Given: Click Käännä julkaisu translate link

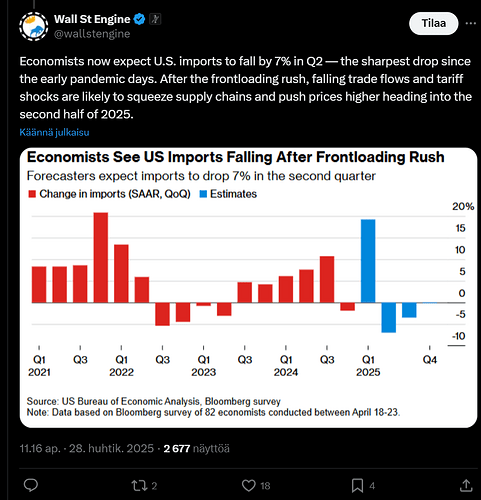Looking at the screenshot, I should [54, 132].
